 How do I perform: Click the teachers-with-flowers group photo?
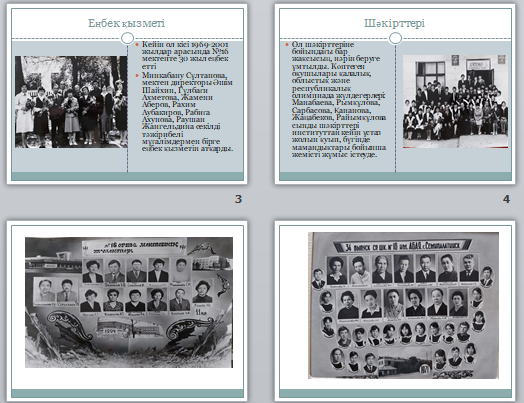click(x=71, y=102)
